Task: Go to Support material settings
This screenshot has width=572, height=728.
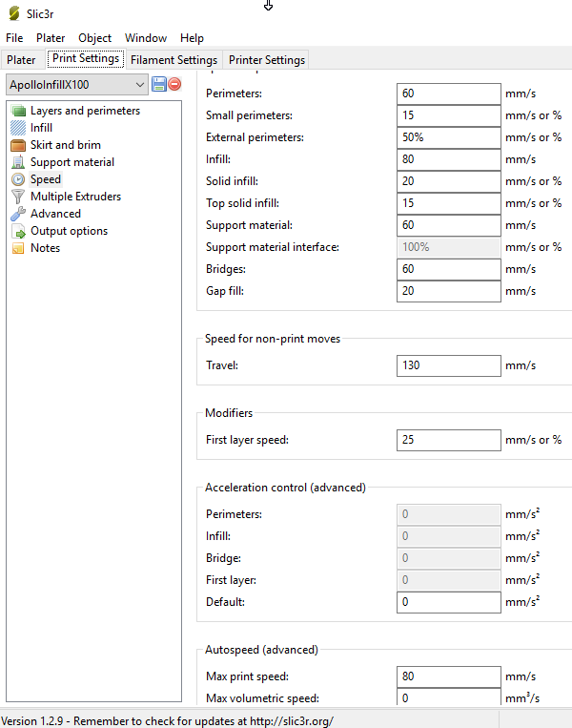Action: point(71,162)
